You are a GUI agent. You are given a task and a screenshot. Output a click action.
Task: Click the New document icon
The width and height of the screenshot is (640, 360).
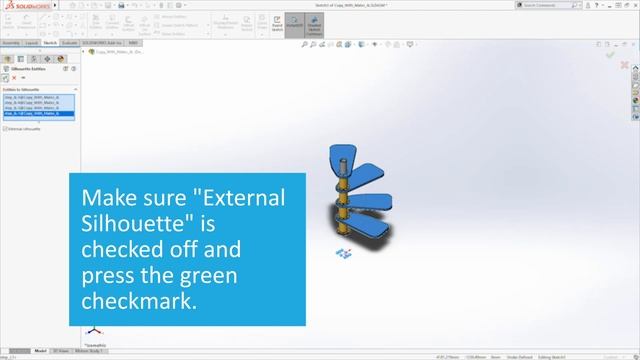82,5
